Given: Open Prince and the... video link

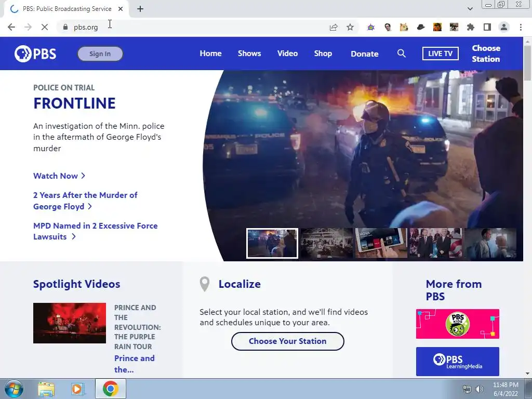Looking at the screenshot, I should [x=135, y=364].
